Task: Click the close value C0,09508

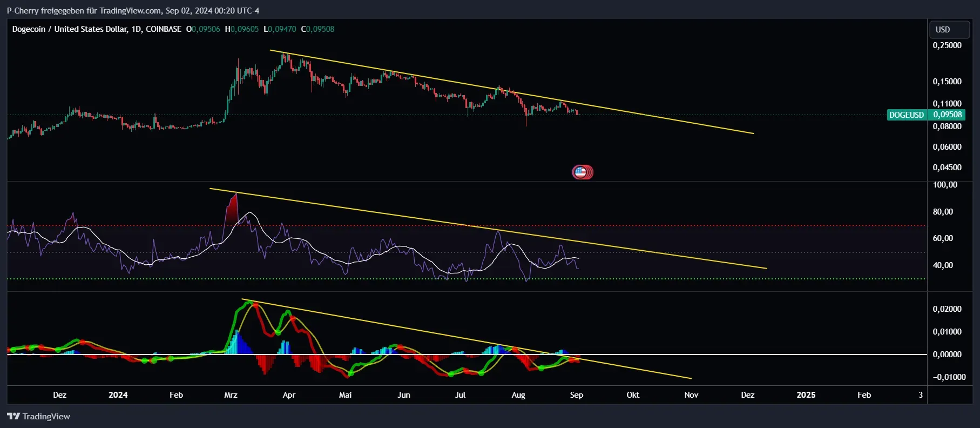Action: 317,29
